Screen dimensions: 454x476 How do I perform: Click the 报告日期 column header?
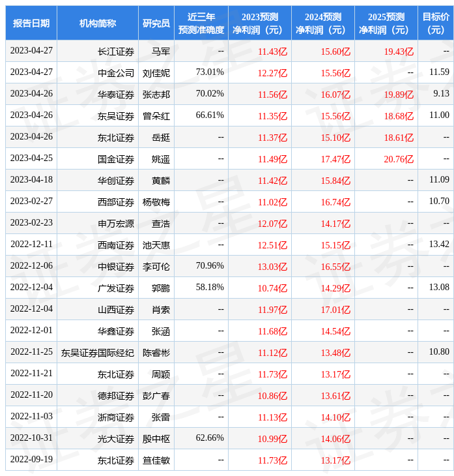click(31, 23)
